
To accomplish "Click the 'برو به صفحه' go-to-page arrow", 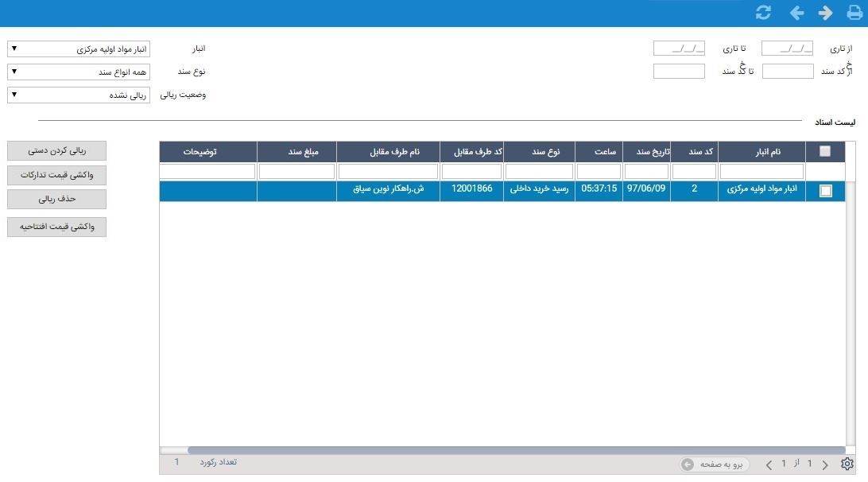I will pyautogui.click(x=688, y=465).
